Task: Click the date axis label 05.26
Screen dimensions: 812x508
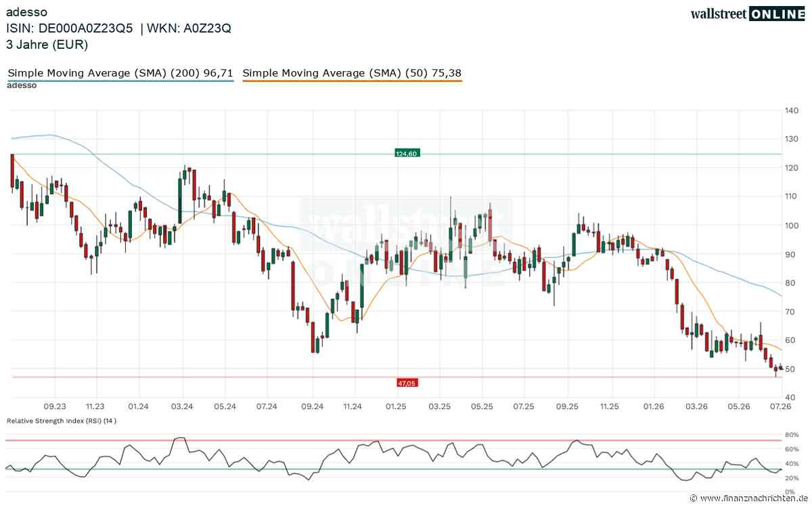Action: pyautogui.click(x=739, y=406)
